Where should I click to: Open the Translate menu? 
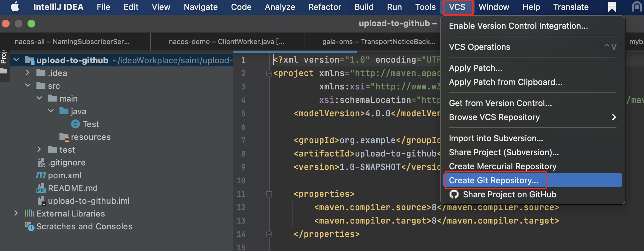click(x=571, y=7)
